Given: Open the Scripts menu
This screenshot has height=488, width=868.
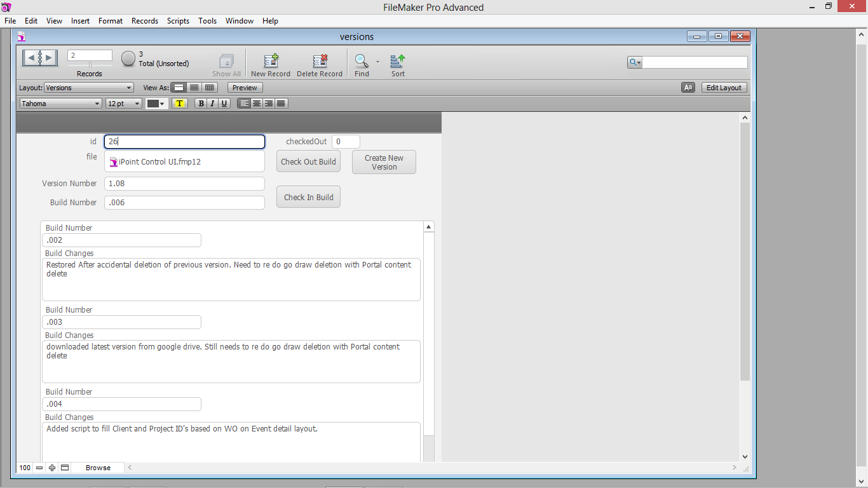Looking at the screenshot, I should [x=178, y=21].
